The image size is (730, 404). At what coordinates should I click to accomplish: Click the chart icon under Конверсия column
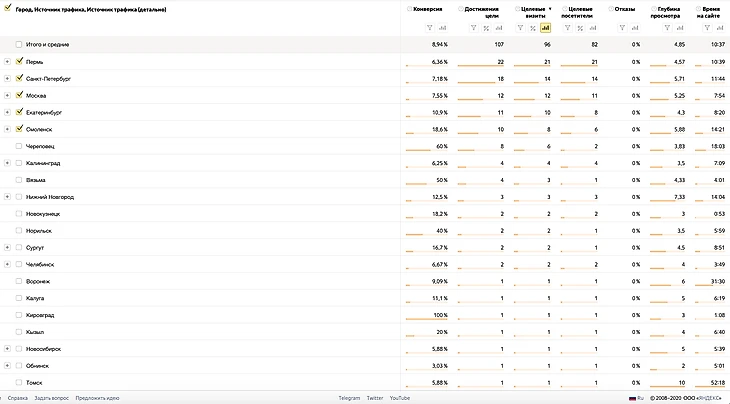coord(442,28)
